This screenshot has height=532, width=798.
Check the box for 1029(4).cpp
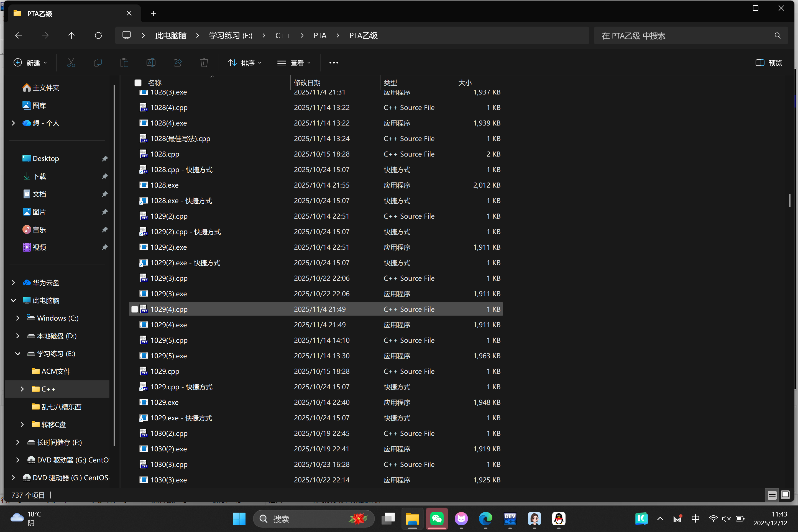tap(135, 309)
